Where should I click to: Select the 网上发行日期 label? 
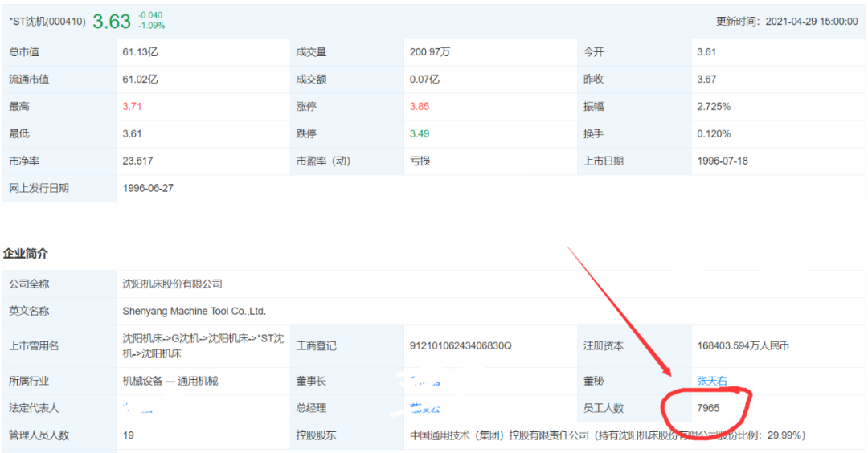point(39,188)
